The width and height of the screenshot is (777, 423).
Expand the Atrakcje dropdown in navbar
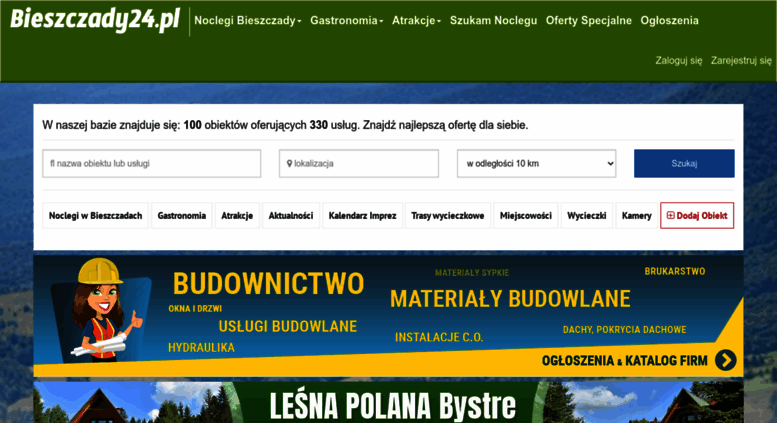(x=416, y=20)
